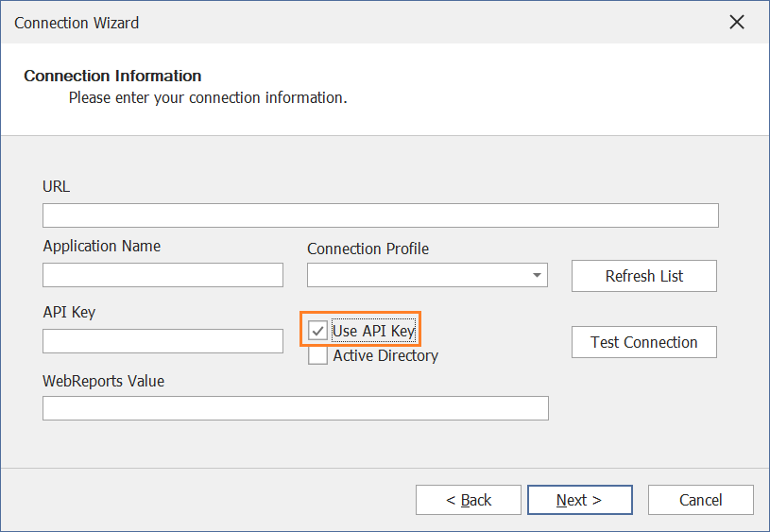This screenshot has width=770, height=532.
Task: Tick the Use API Key checkbox box
Action: pyautogui.click(x=317, y=331)
